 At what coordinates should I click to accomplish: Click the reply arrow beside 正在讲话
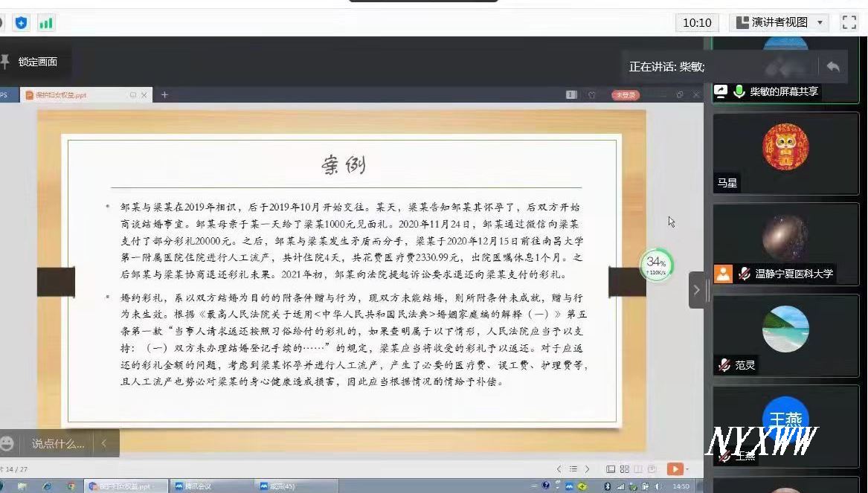coord(832,67)
